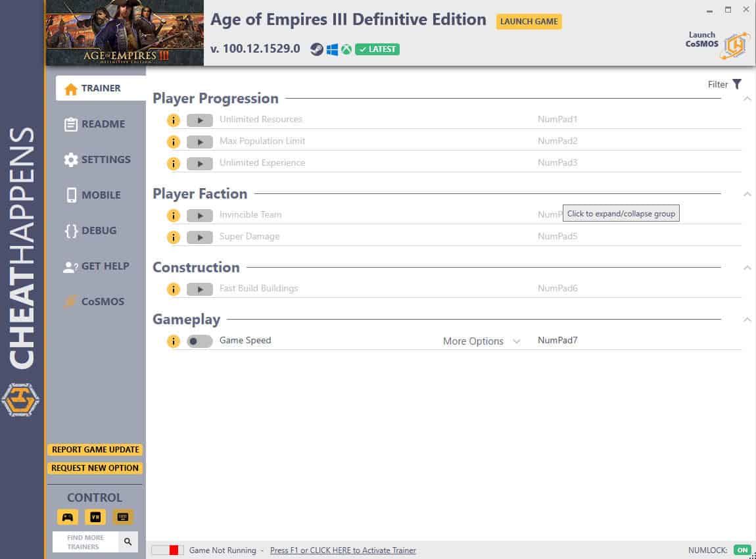Select the VR control icon
Viewport: 756px width, 559px height.
click(95, 517)
